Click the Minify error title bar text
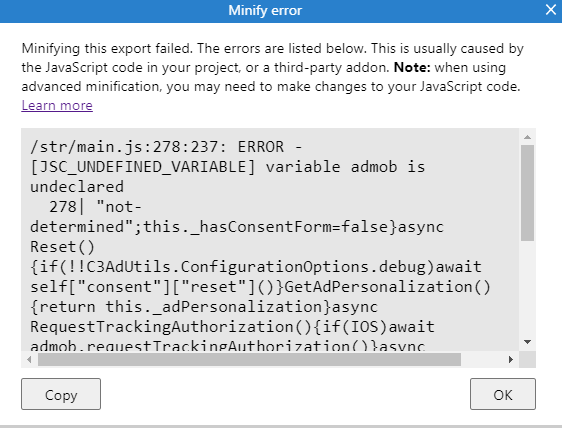Image resolution: width=562 pixels, height=428 pixels. (265, 10)
